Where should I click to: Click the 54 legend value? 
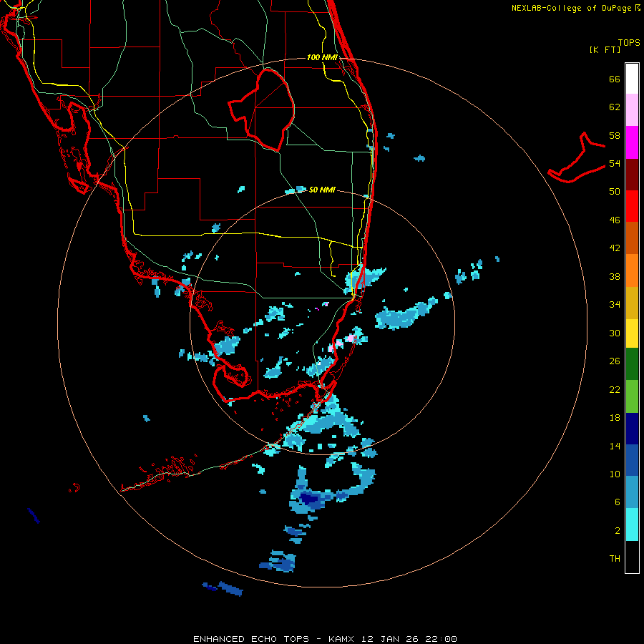tap(615, 163)
